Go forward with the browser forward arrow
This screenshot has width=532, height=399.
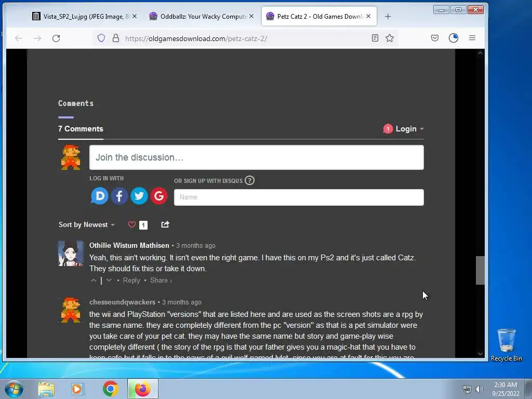(x=37, y=38)
